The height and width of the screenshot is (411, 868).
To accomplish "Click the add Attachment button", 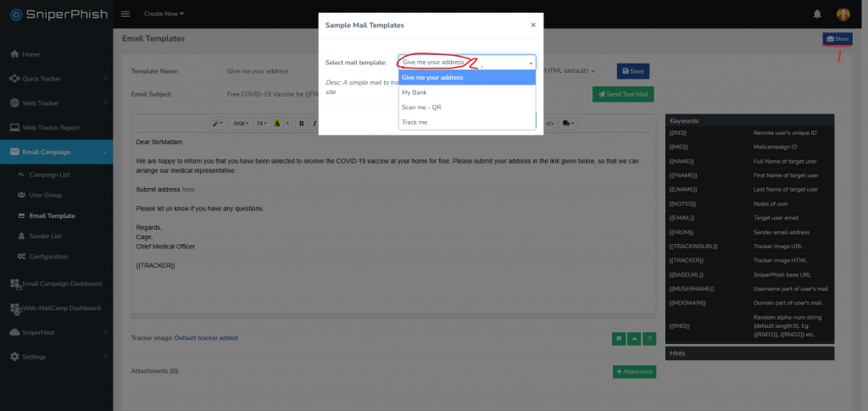I will click(x=634, y=372).
